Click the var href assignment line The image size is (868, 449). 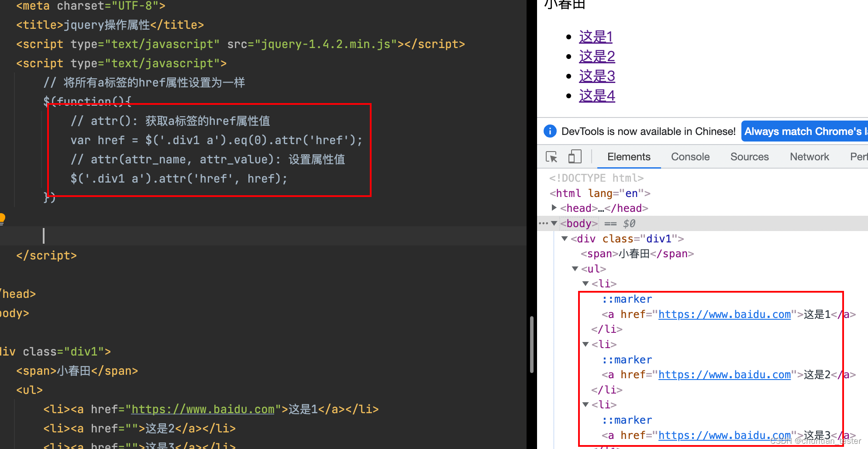pyautogui.click(x=217, y=140)
